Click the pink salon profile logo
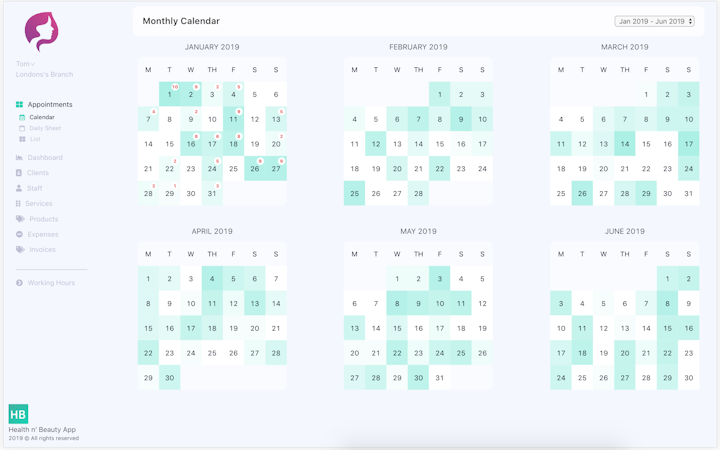Image resolution: width=720 pixels, height=450 pixels. 41,32
